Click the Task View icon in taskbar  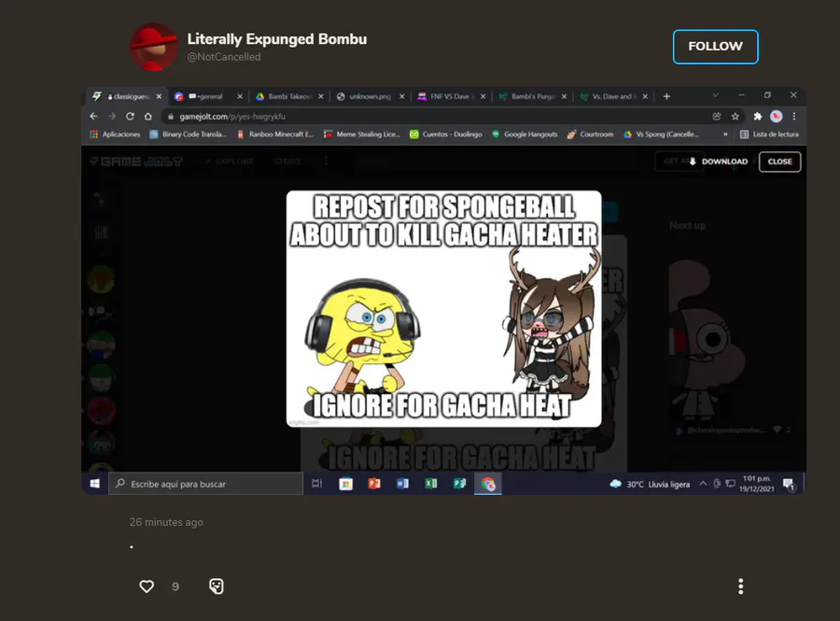(x=317, y=484)
